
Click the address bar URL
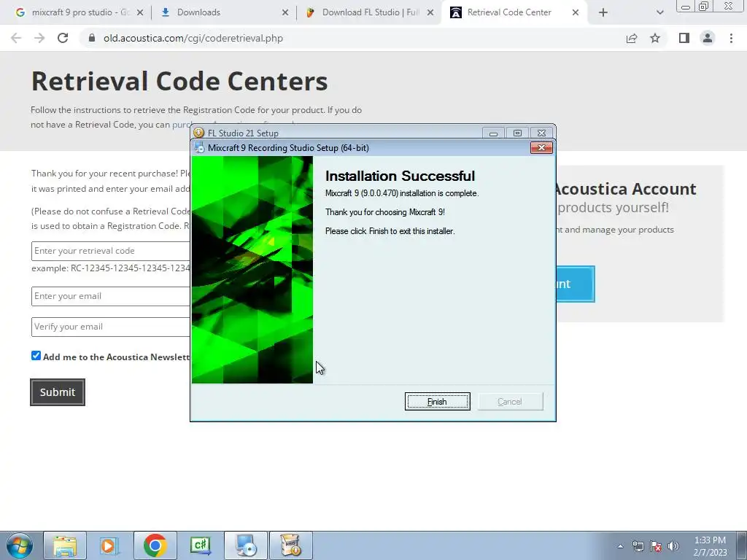pos(193,38)
